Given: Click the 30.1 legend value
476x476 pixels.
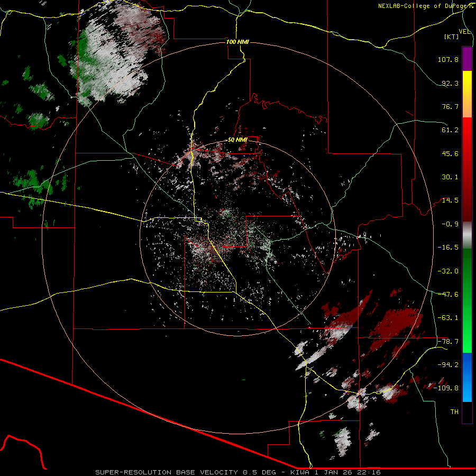Looking at the screenshot, I should point(450,177).
